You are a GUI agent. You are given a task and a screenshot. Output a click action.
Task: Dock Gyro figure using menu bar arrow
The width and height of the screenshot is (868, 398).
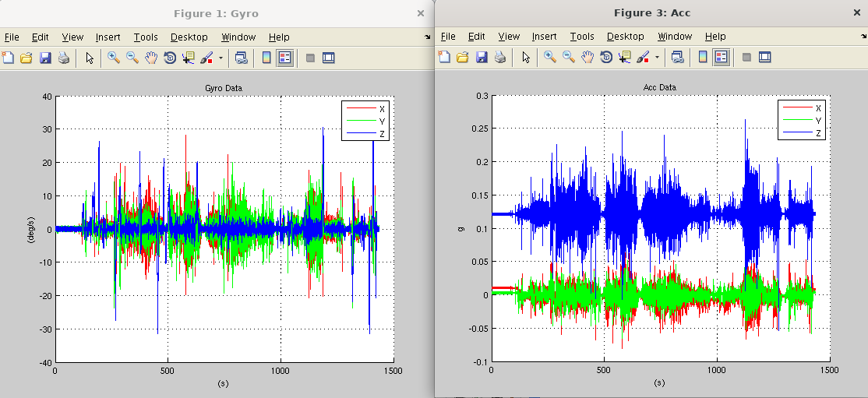pos(427,37)
